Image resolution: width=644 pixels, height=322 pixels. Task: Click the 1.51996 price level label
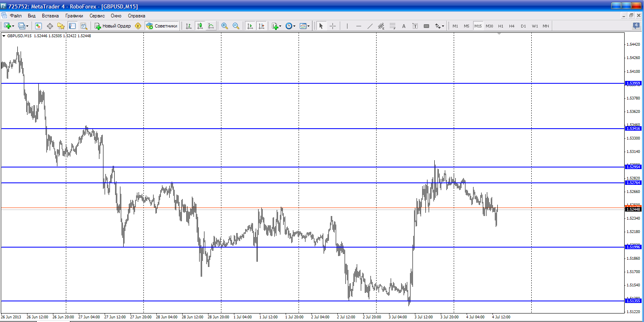click(x=633, y=247)
